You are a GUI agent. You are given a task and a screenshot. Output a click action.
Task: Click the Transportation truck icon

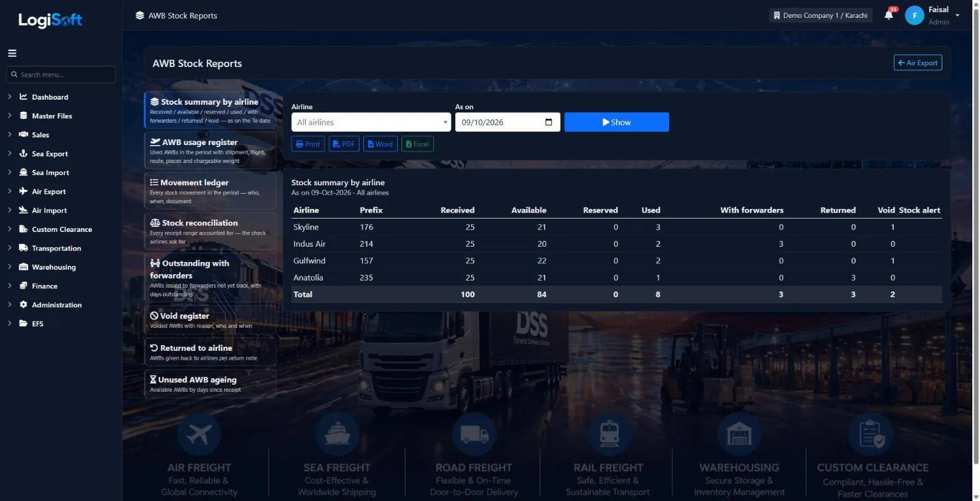point(24,248)
